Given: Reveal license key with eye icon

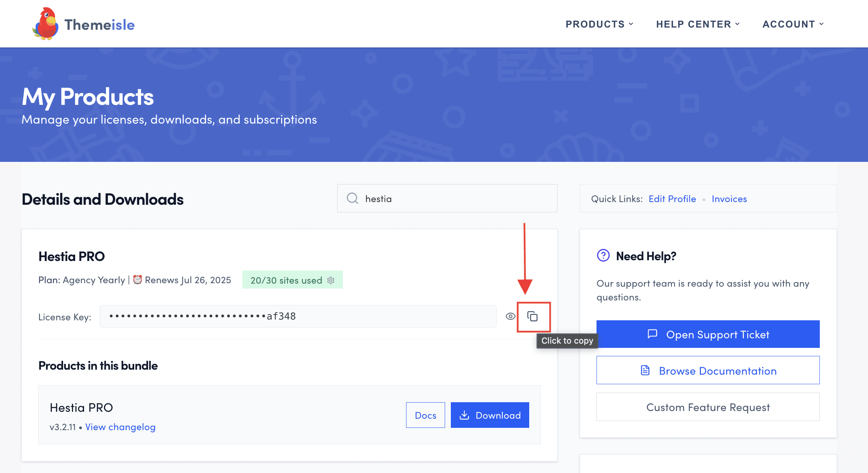Looking at the screenshot, I should point(510,316).
